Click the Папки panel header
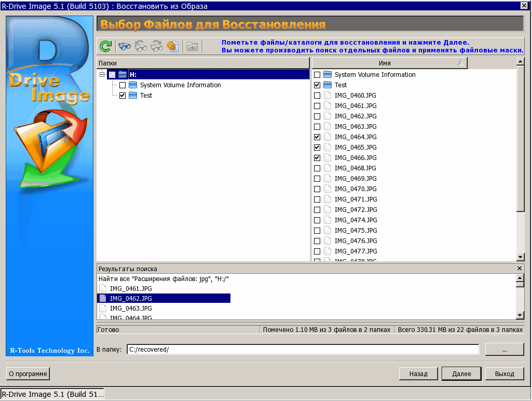Screen dimensions: 532x401 [203, 63]
